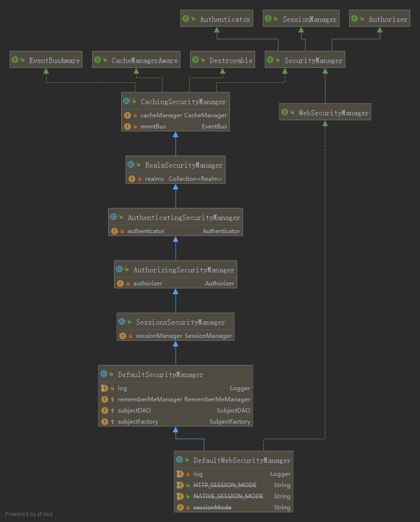The width and height of the screenshot is (420, 522).
Task: Click the sessionMode field name
Action: point(212,507)
